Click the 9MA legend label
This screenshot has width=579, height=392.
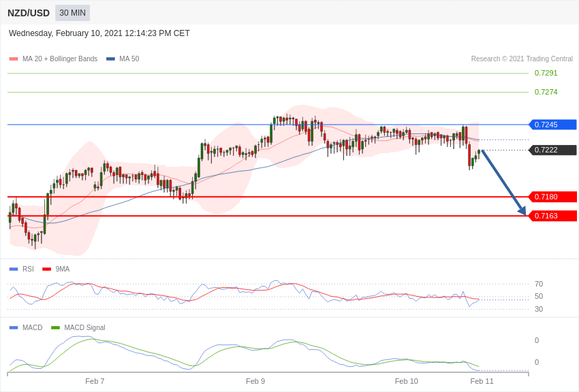tap(63, 269)
